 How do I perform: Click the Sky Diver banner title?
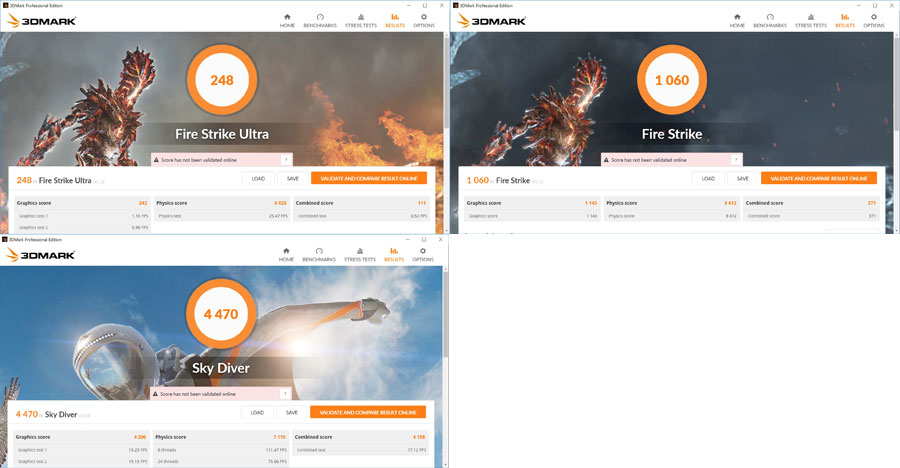[221, 368]
